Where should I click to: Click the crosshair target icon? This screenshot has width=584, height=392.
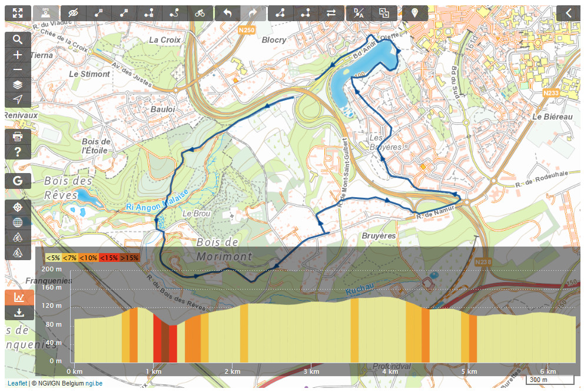[x=18, y=207]
